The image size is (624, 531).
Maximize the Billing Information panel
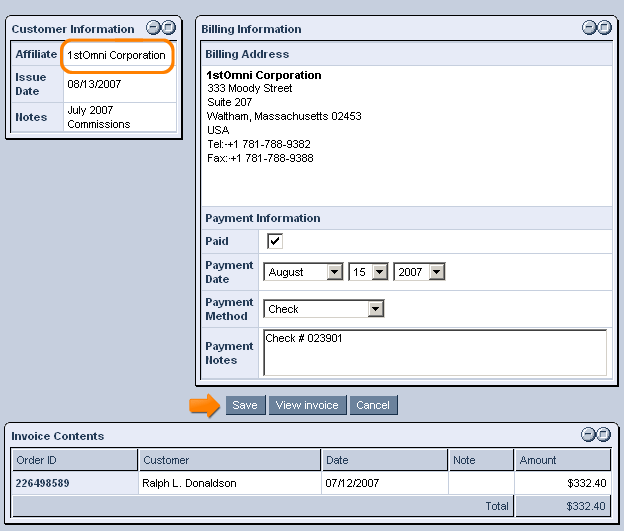[604, 28]
